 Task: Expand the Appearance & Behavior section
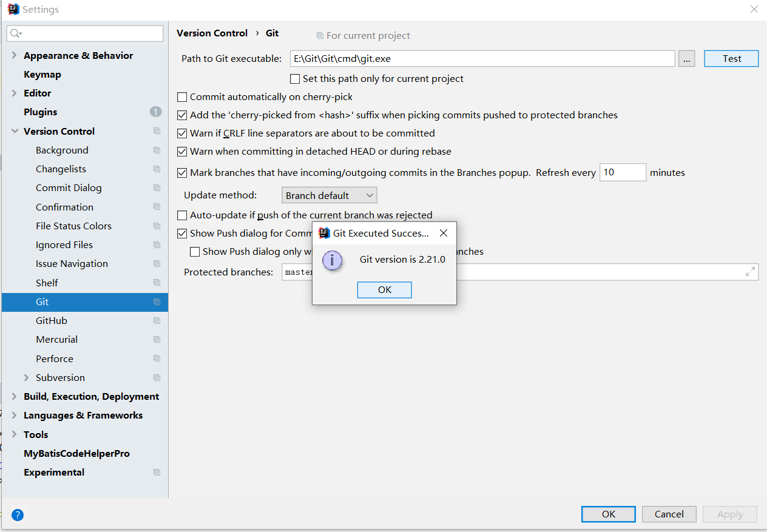coord(14,55)
